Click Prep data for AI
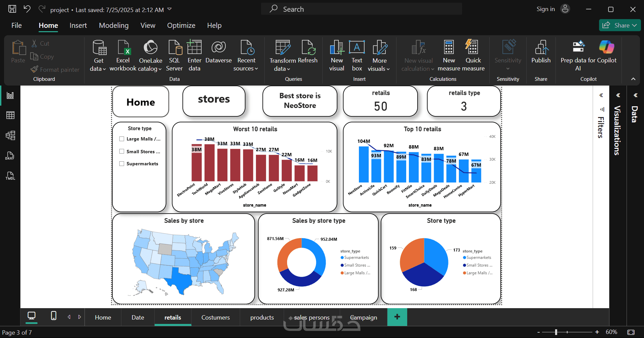The width and height of the screenshot is (644, 338). click(579, 56)
